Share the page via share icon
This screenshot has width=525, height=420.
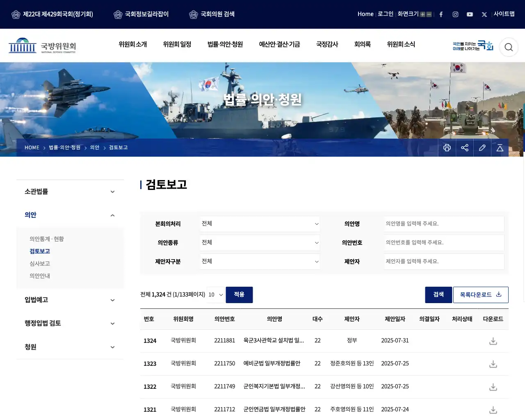[x=465, y=148]
